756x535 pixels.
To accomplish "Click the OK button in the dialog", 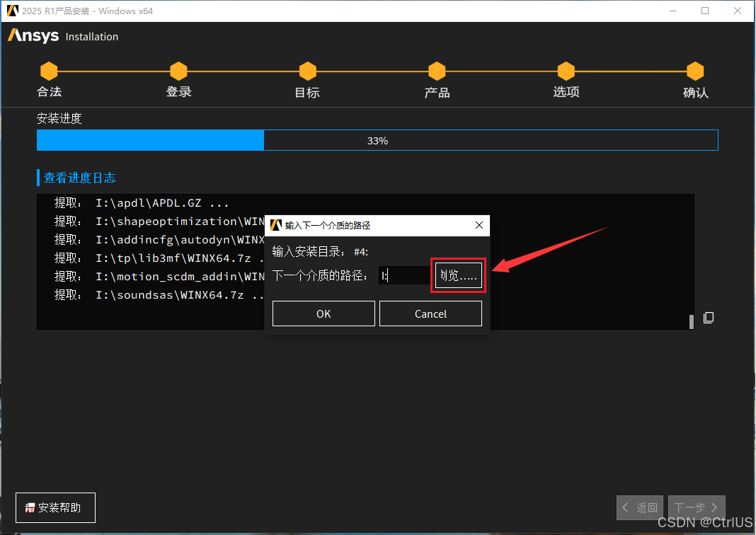I will (323, 313).
